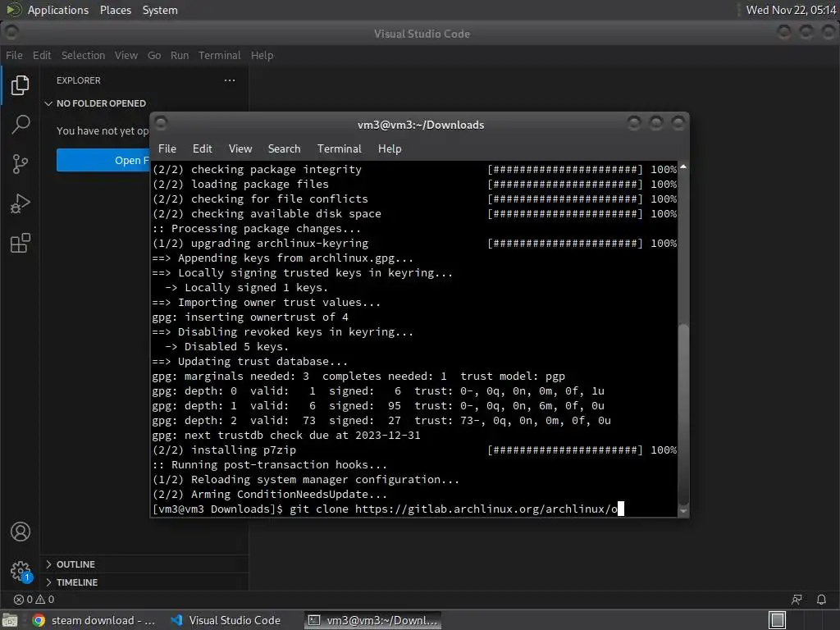Open the Source Control view icon

point(21,164)
